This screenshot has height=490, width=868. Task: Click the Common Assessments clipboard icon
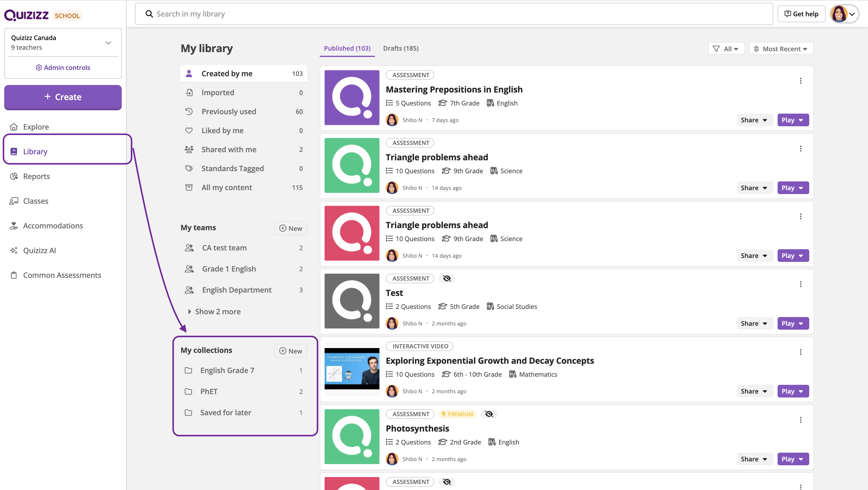pyautogui.click(x=14, y=275)
